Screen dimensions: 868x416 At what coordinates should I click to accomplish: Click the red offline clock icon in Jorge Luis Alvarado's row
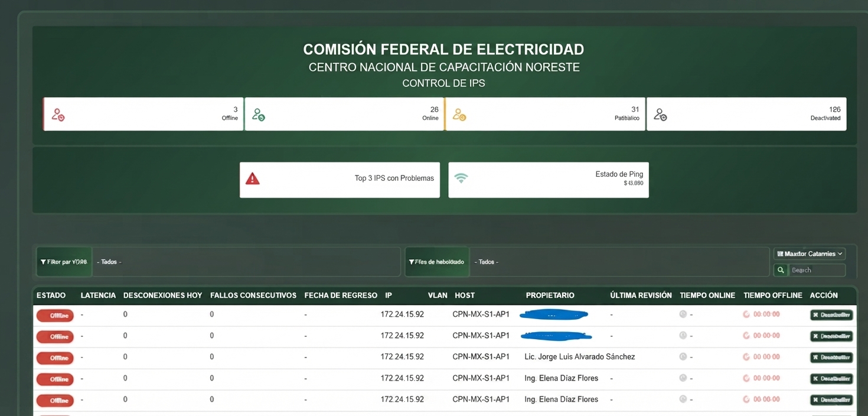tap(746, 357)
